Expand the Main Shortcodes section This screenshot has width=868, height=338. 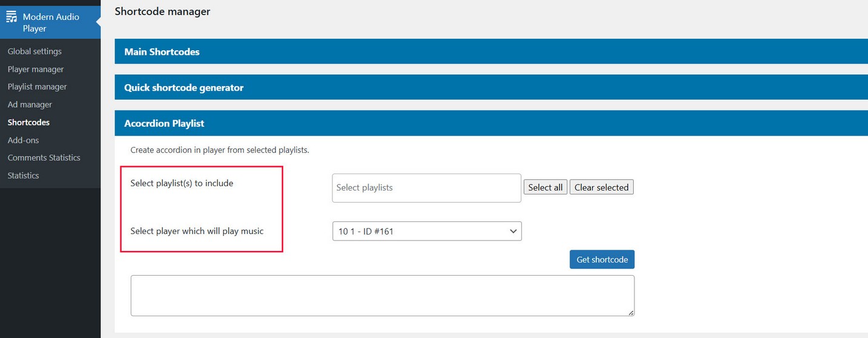tap(162, 52)
